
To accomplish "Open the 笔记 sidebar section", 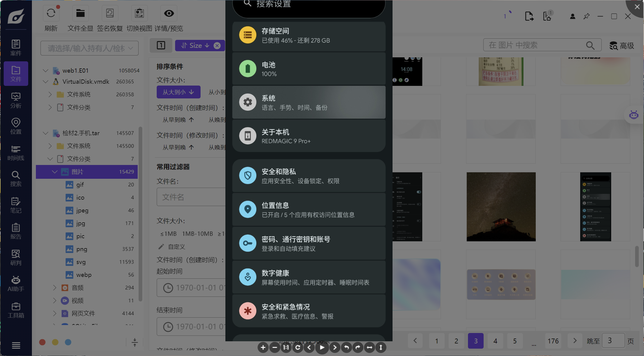I will tap(16, 205).
